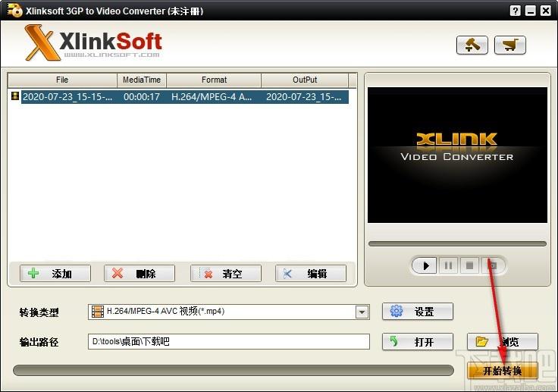Open the shopping cart purchase button
The image size is (558, 392).
[x=510, y=45]
